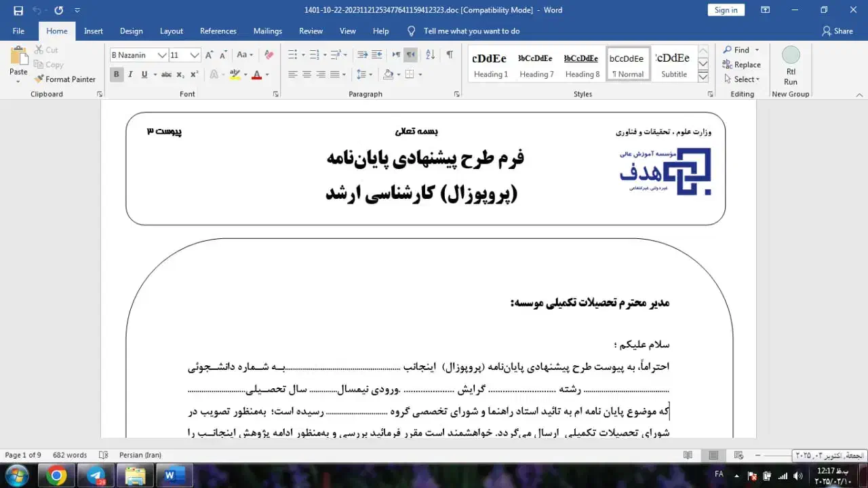Toggle Bold formatting off
Image resolution: width=868 pixels, height=488 pixels.
tap(116, 75)
